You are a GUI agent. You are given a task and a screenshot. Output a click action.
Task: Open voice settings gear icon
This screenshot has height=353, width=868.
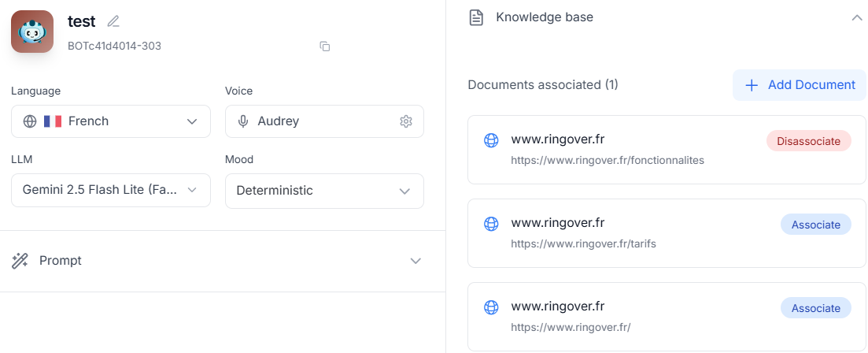click(406, 121)
